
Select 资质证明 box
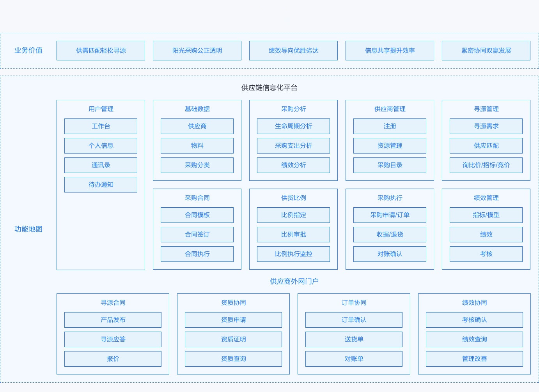coord(233,339)
